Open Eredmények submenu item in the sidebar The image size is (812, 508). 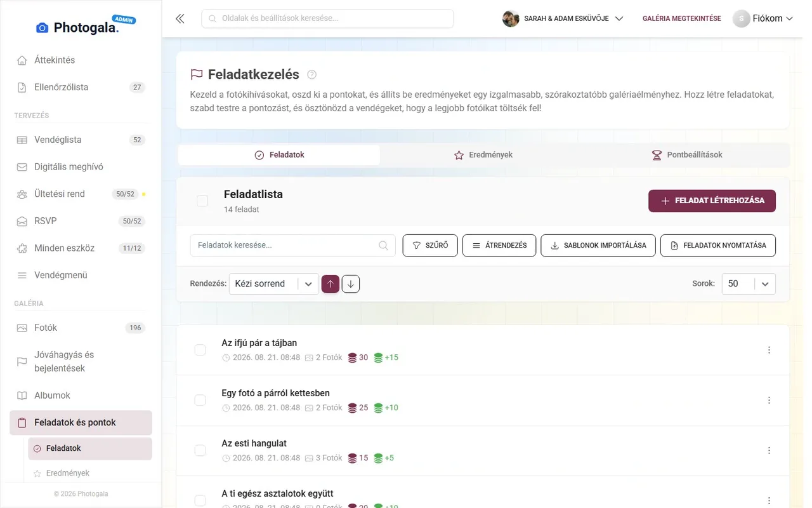pos(90,473)
